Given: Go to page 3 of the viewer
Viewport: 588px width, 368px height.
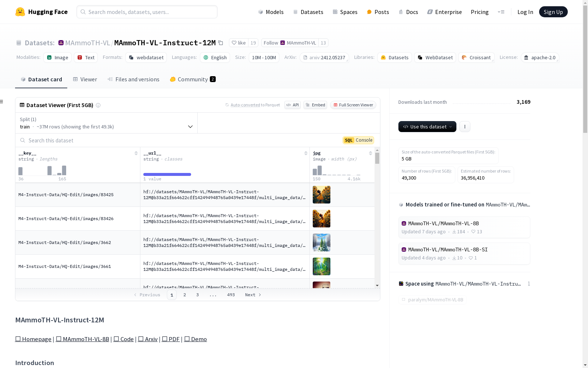Looking at the screenshot, I should coord(197,295).
